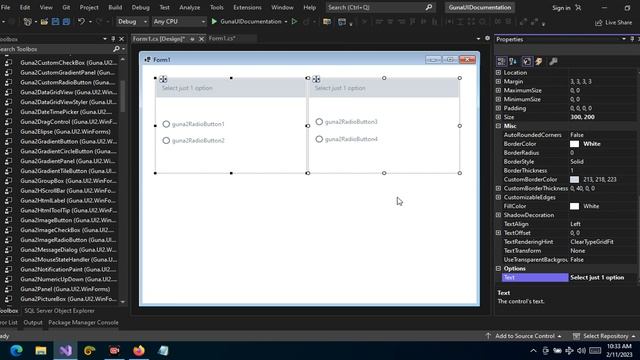Click the Start Without Debugging outline arrow
Image resolution: width=640 pixels, height=360 pixels.
tap(294, 21)
